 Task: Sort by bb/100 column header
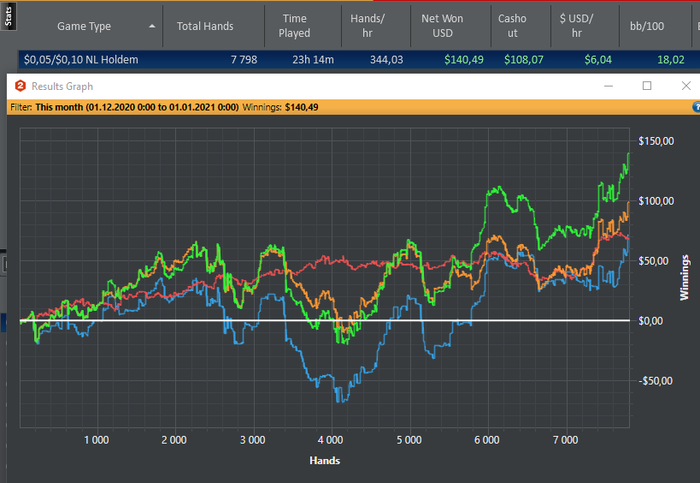tap(647, 26)
